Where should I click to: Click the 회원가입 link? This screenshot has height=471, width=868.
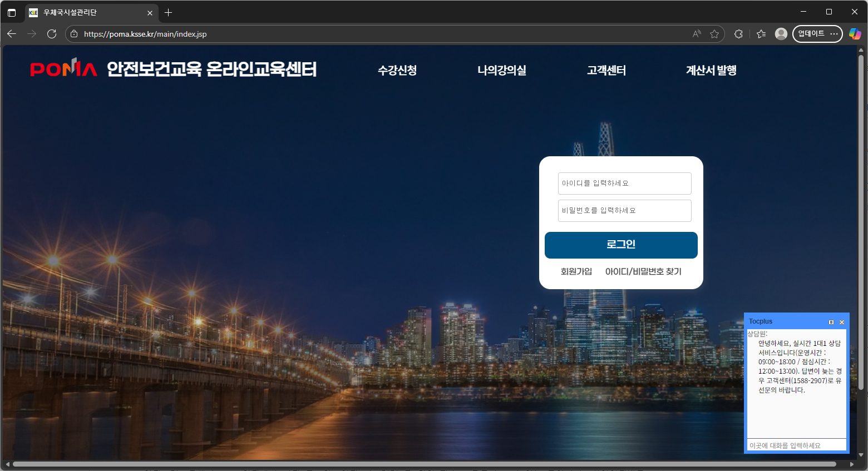click(576, 271)
